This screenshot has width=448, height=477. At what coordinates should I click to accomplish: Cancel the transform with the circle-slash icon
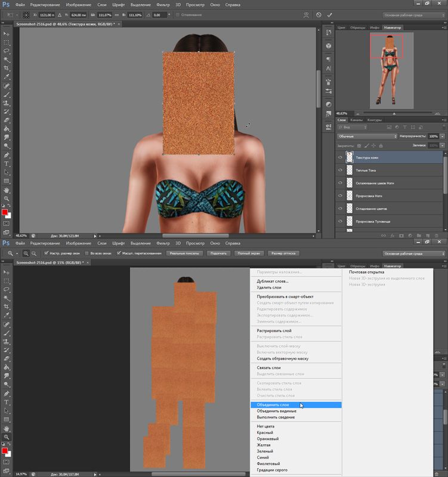pyautogui.click(x=319, y=15)
